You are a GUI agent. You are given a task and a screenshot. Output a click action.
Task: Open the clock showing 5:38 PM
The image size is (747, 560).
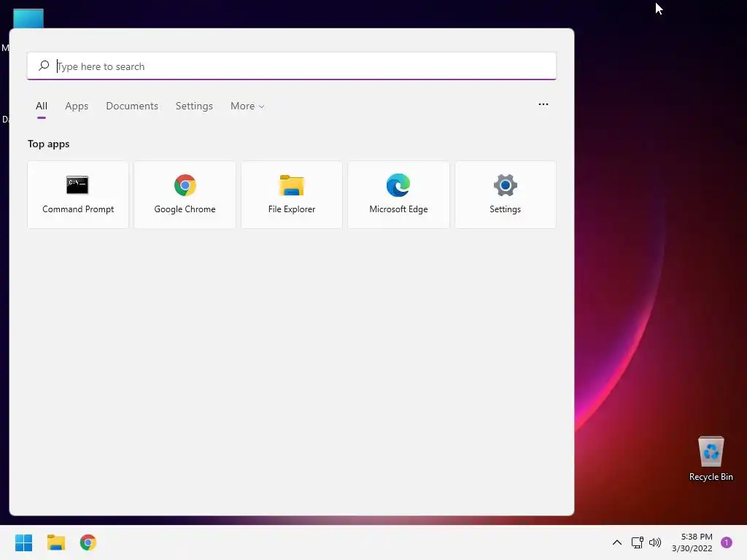[x=692, y=542]
